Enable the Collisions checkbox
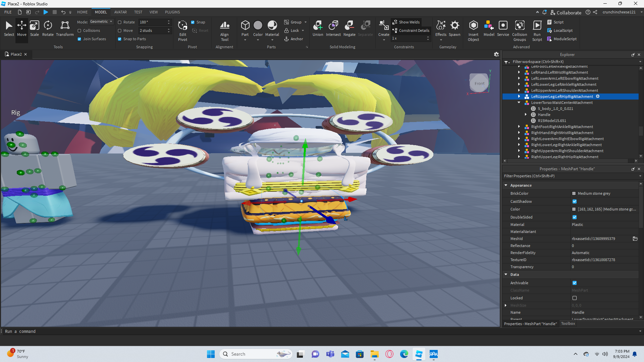The image size is (644, 362). (79, 31)
